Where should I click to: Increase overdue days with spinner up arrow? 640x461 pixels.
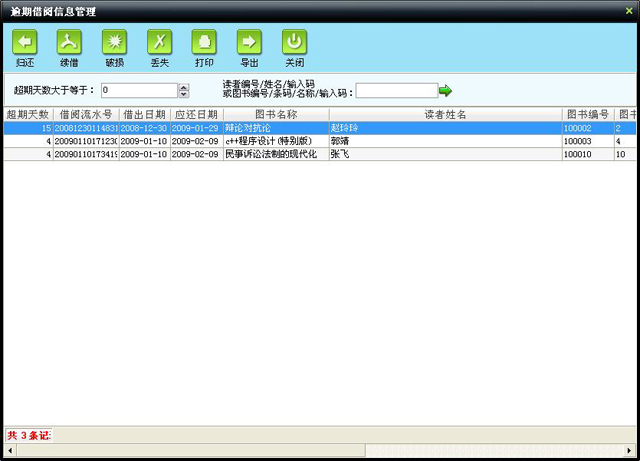(183, 87)
